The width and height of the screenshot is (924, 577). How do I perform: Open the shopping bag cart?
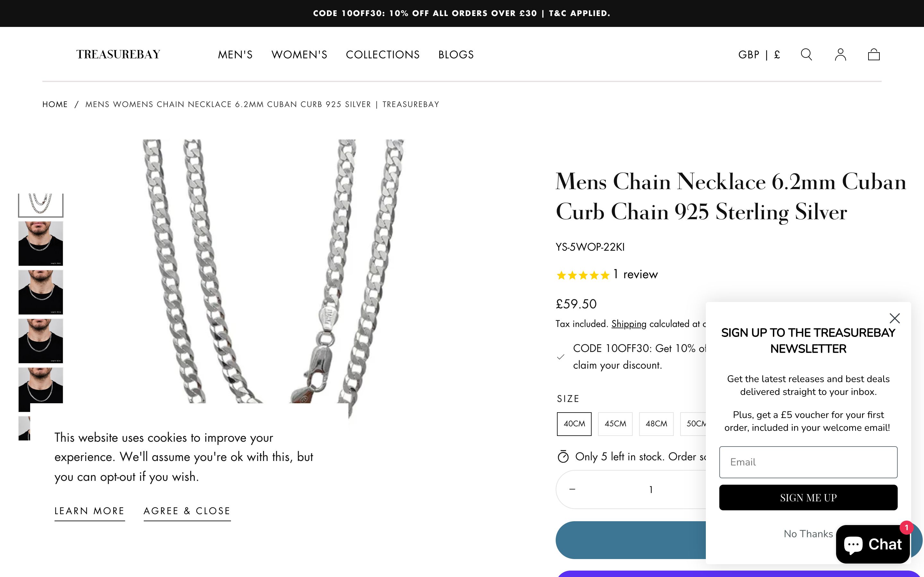(874, 54)
